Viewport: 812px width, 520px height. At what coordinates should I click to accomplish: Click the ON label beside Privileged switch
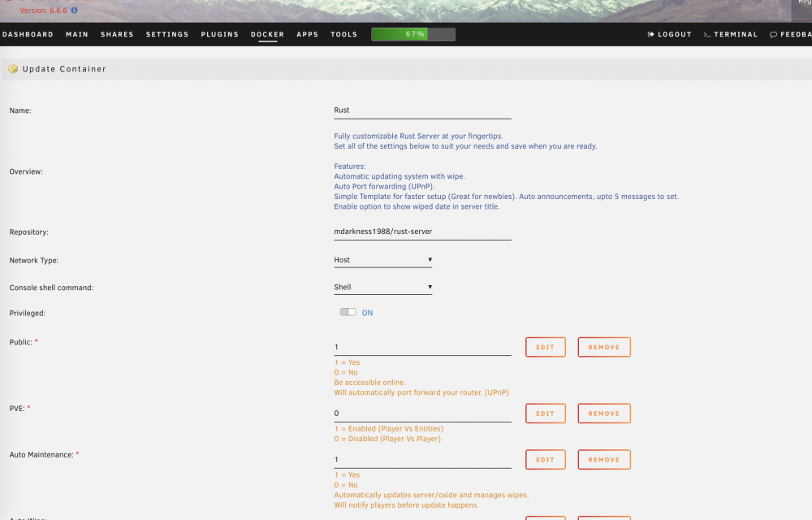click(x=367, y=313)
